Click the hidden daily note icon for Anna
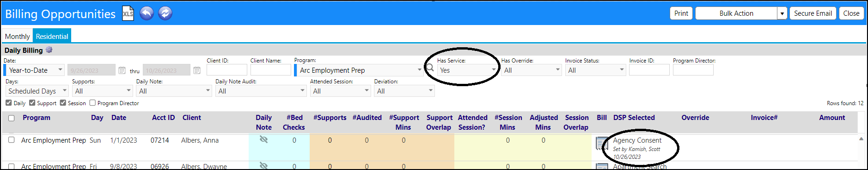The height and width of the screenshot is (170, 868). click(264, 139)
